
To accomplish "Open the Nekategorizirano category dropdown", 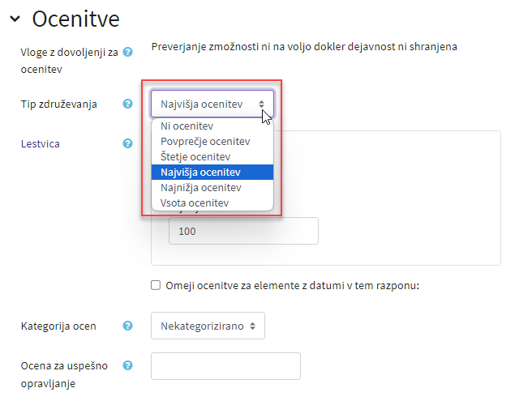I will [208, 326].
